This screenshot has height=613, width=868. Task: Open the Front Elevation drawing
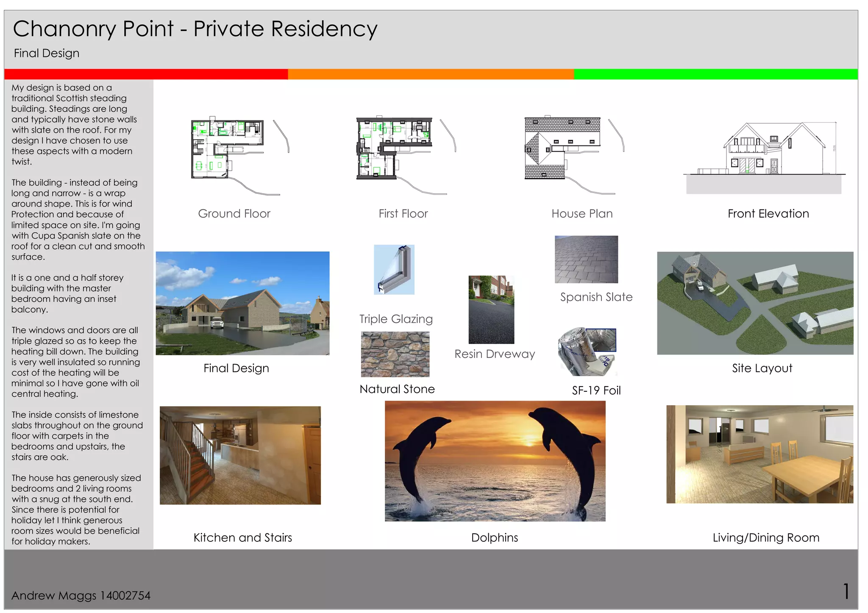tap(764, 158)
